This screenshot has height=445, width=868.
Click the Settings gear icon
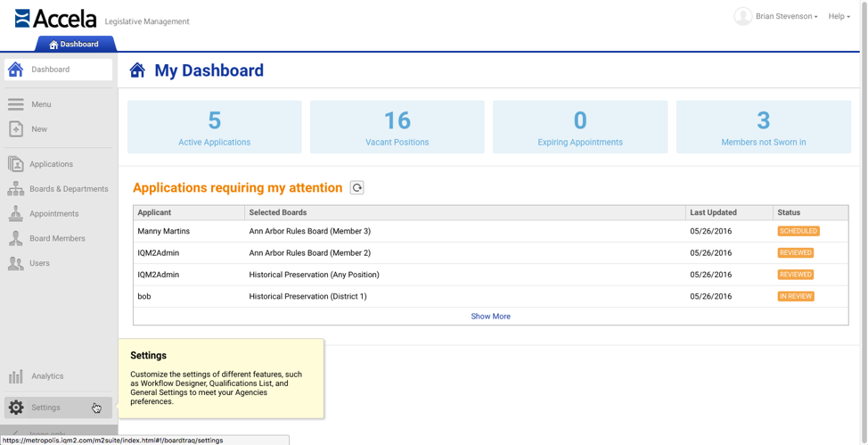click(16, 408)
